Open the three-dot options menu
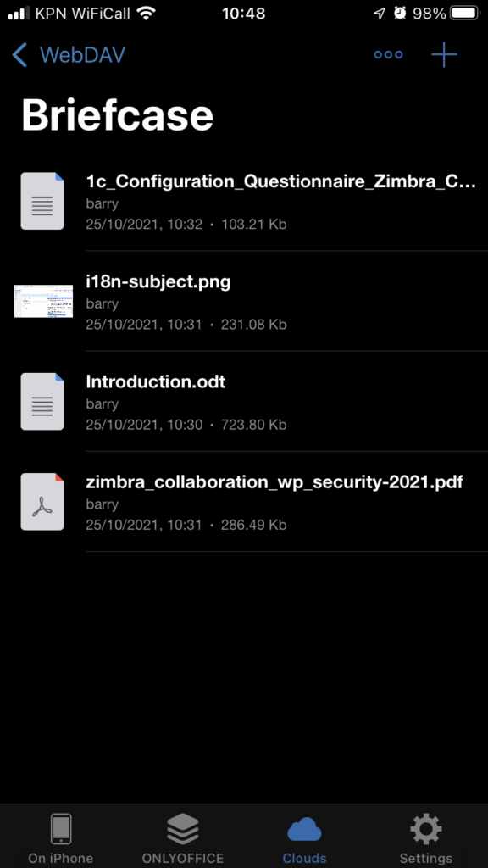The image size is (488, 868). (x=388, y=54)
